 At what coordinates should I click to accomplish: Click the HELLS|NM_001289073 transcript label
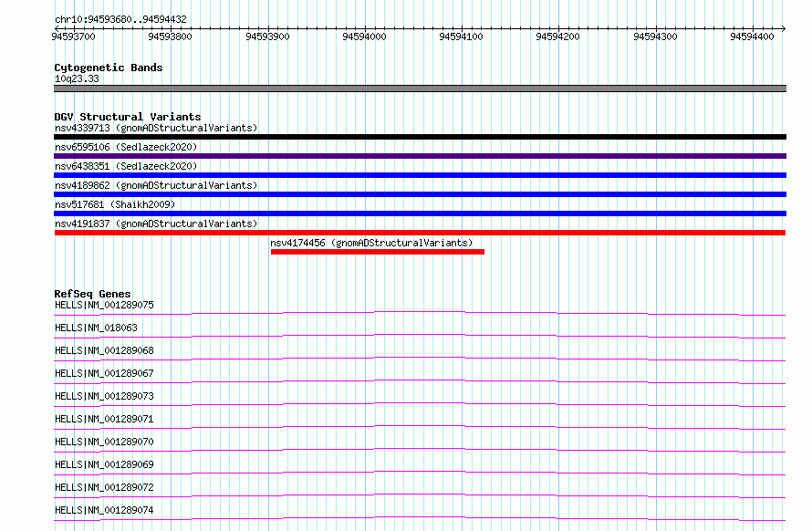click(104, 396)
